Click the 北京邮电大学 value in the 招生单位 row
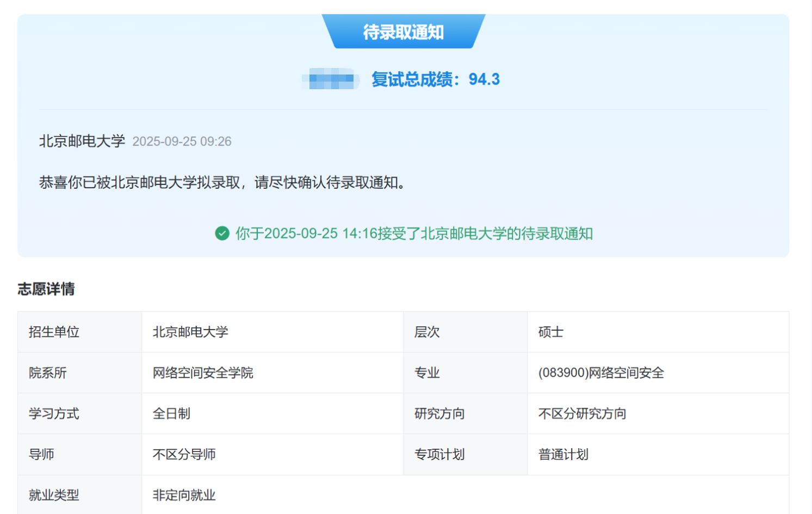 pos(272,332)
